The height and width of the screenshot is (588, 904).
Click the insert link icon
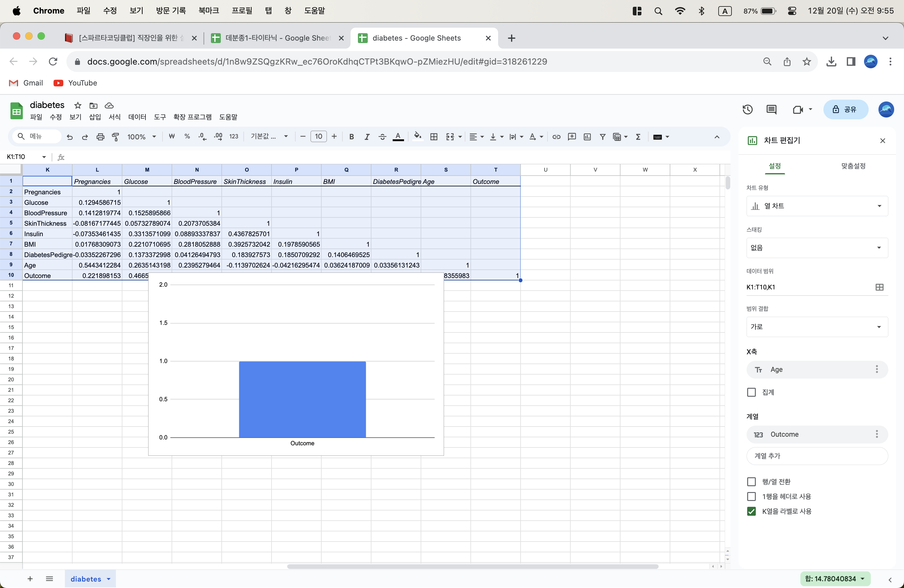pos(556,137)
